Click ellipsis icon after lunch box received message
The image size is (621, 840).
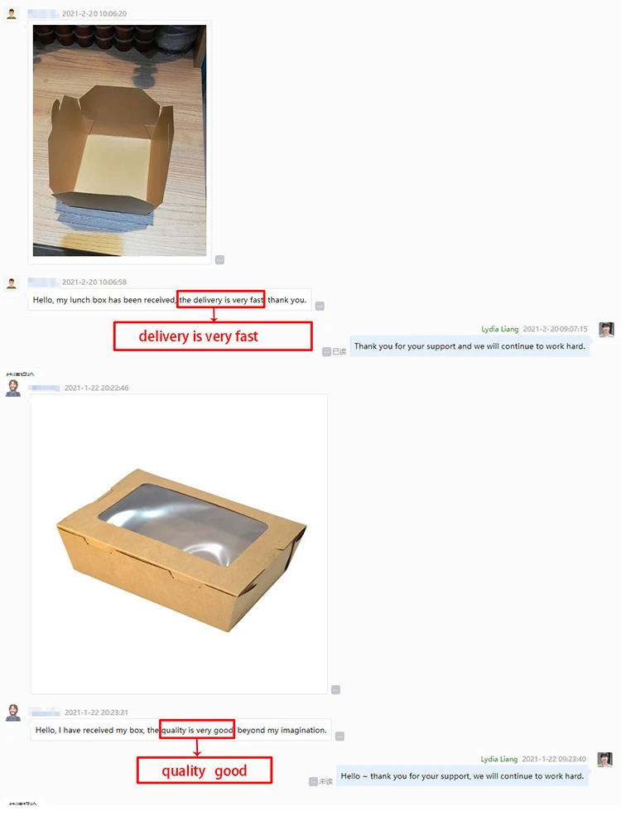[x=320, y=306]
